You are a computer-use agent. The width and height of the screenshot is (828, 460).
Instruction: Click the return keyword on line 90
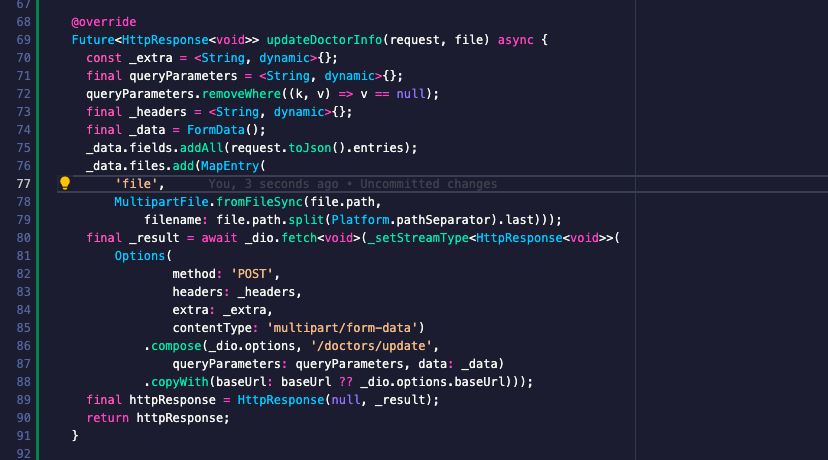tap(108, 418)
